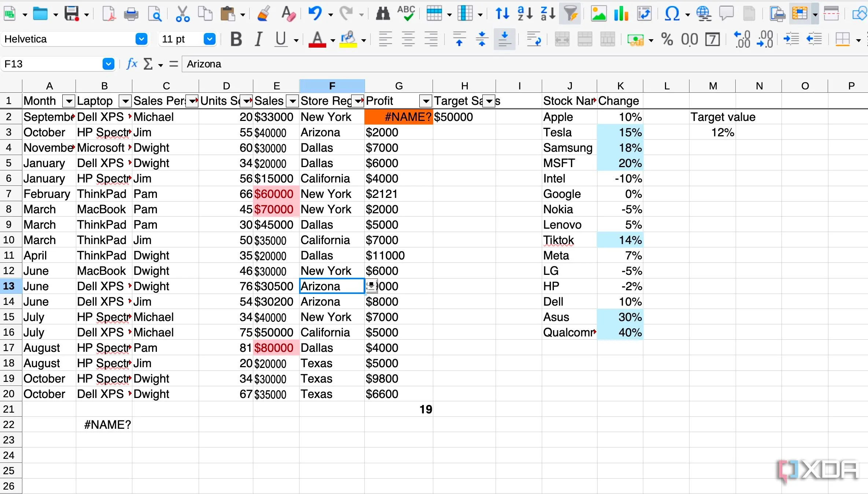Click Export as PDF icon

pos(109,14)
